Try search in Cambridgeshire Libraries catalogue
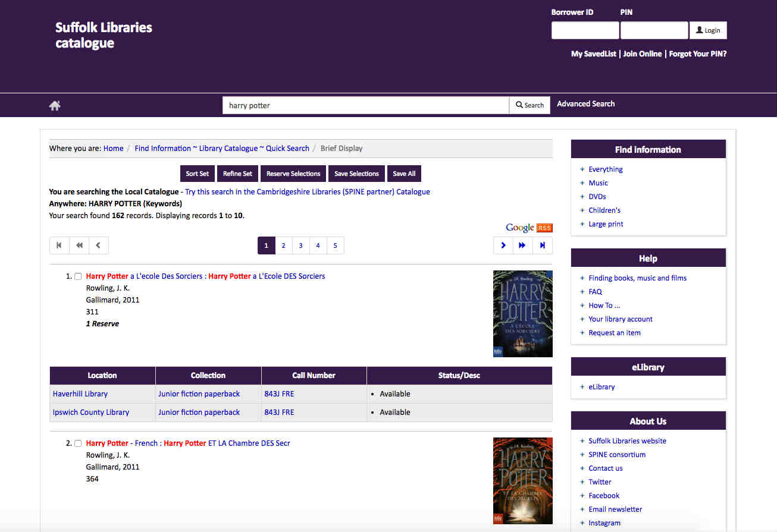Viewport: 777px width, 532px height. (308, 192)
